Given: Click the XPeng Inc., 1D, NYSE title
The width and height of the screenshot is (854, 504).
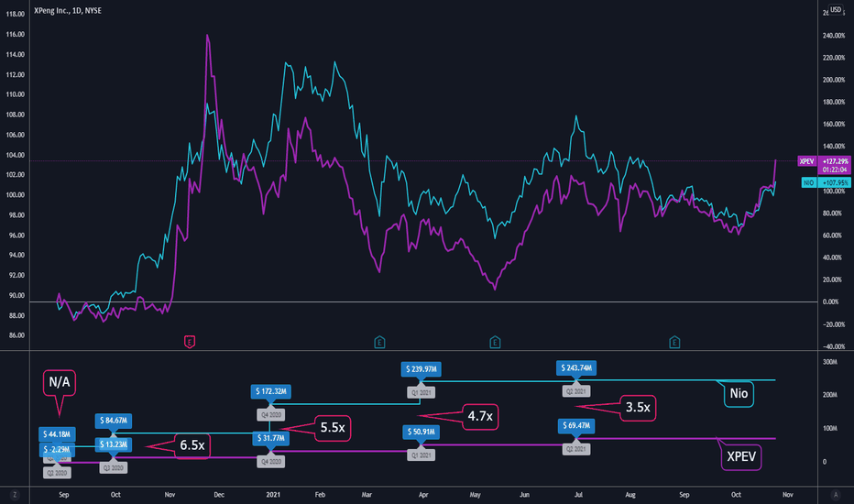Looking at the screenshot, I should click(68, 10).
